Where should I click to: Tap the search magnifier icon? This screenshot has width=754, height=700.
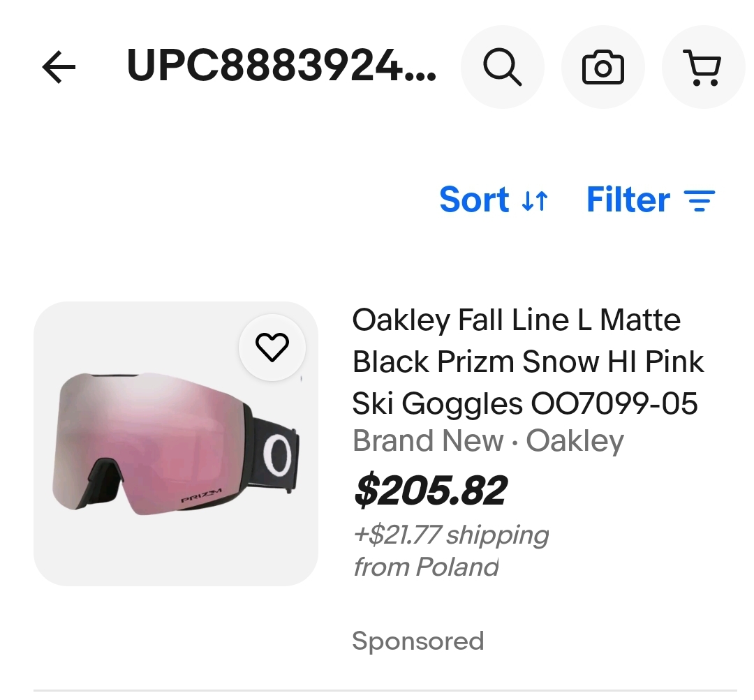tap(502, 67)
